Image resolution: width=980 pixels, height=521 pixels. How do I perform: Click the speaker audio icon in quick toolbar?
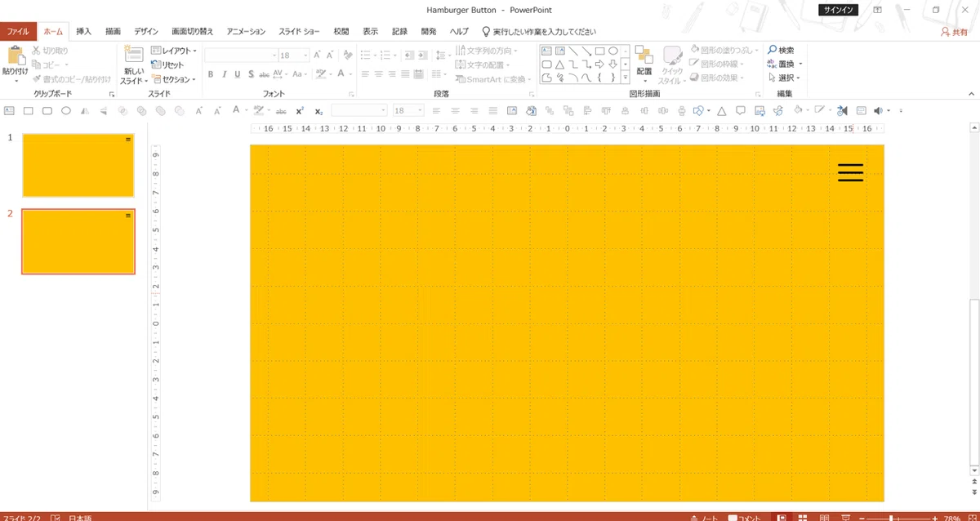point(879,110)
